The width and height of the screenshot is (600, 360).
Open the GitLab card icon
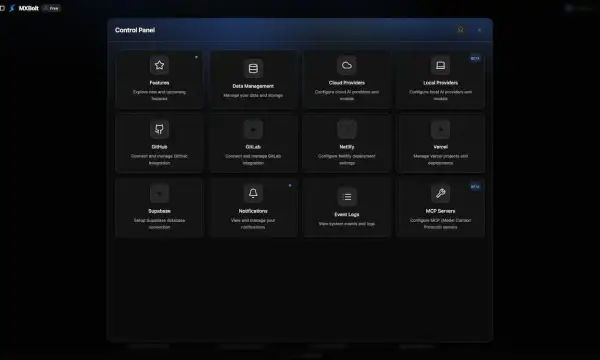253,129
